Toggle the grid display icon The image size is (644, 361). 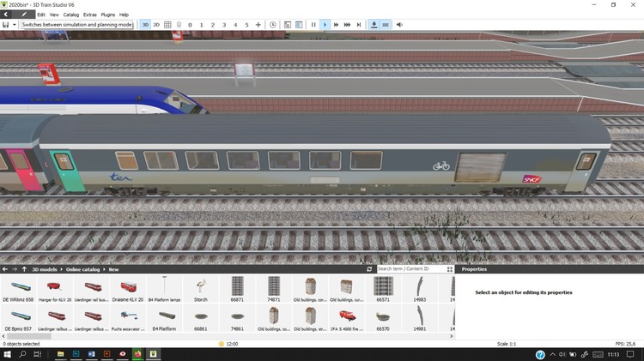(167, 25)
